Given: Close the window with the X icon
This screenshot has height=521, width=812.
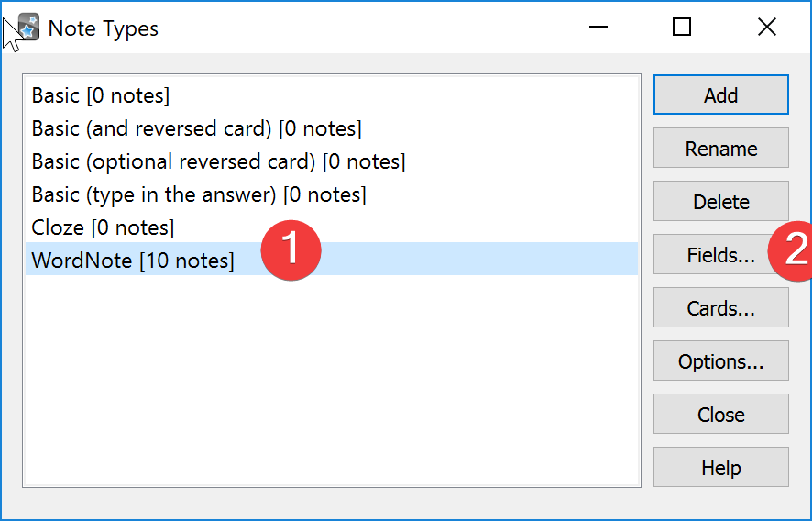Looking at the screenshot, I should (766, 27).
